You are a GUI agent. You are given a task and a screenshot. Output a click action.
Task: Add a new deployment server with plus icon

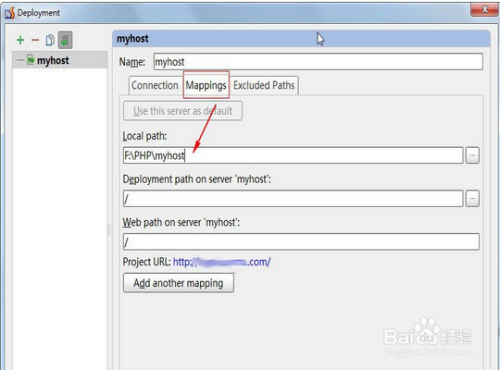20,40
